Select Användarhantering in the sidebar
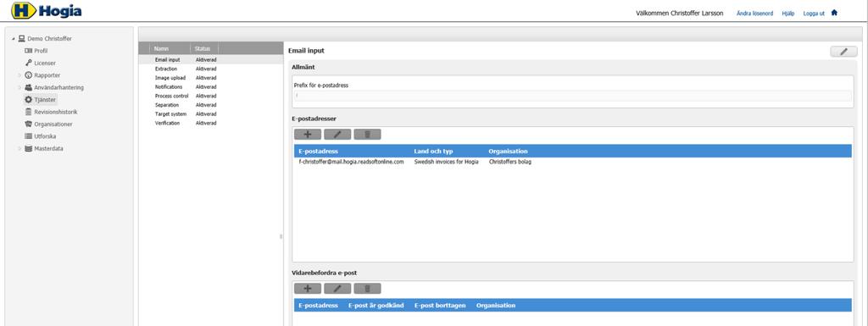Image resolution: width=868 pixels, height=326 pixels. [59, 87]
